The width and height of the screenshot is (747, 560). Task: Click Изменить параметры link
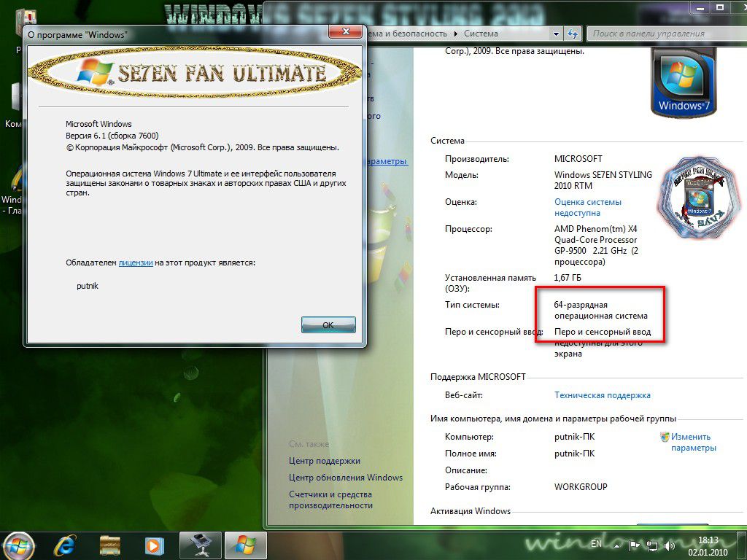click(693, 442)
